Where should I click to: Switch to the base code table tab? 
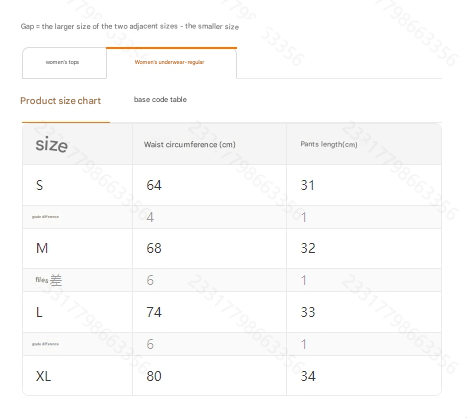(160, 99)
